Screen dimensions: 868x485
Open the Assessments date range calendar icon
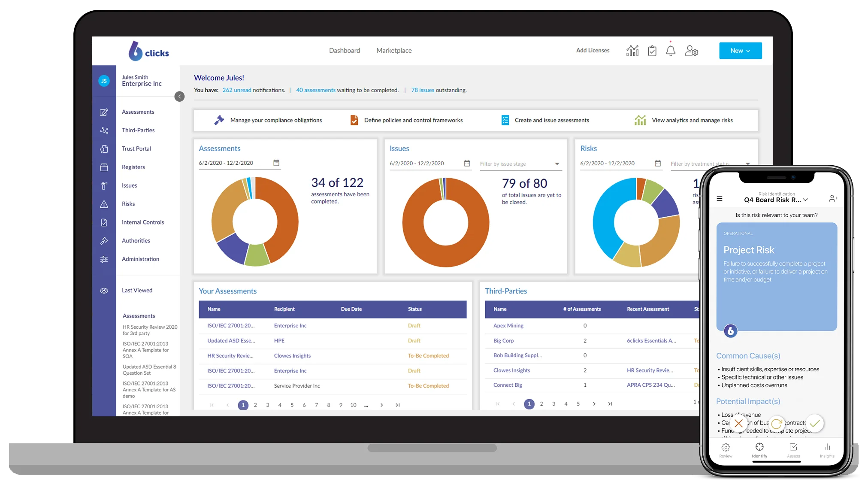(x=276, y=163)
